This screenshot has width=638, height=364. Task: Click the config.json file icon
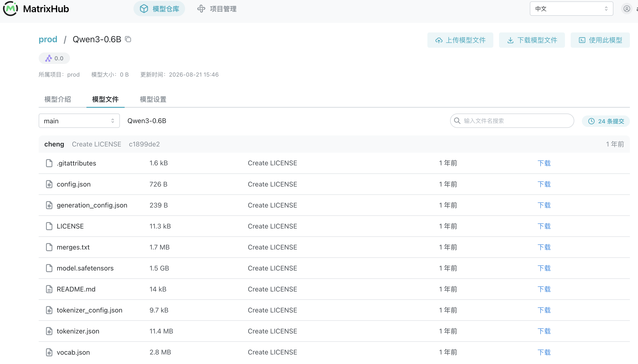49,184
